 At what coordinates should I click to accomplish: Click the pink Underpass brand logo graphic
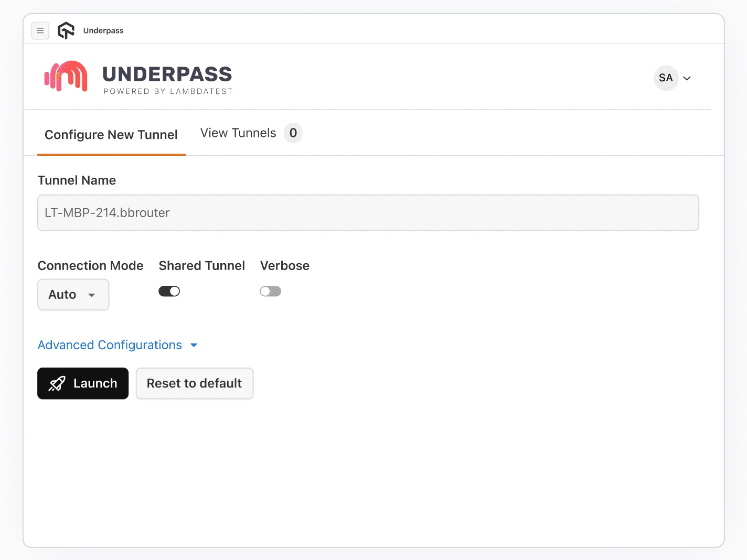66,77
